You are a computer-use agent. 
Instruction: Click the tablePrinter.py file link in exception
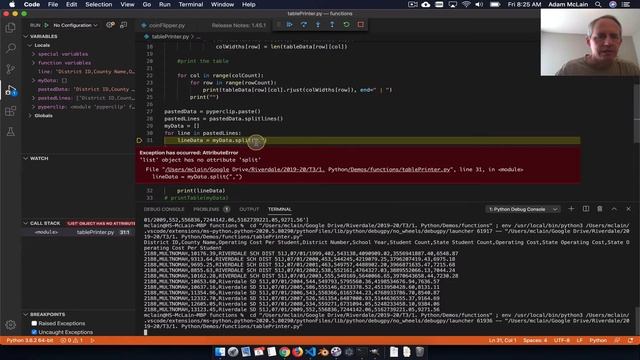(x=308, y=169)
